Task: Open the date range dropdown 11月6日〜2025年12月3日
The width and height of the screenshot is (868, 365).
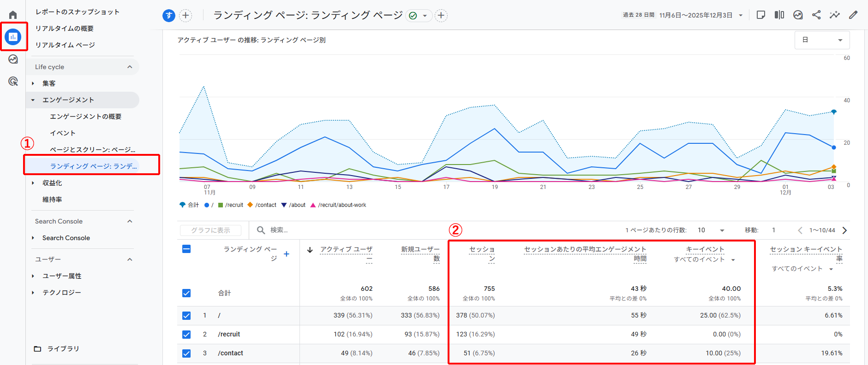Action: 701,15
